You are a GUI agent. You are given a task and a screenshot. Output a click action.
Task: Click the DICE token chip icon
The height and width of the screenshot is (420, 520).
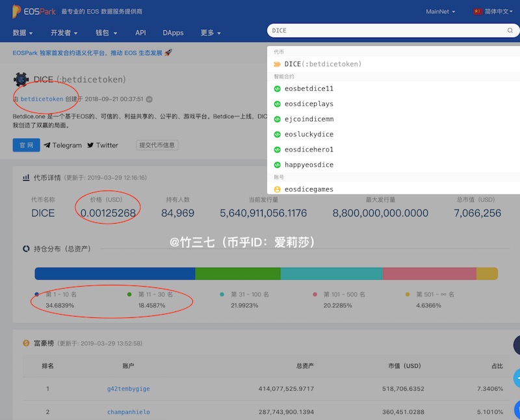pyautogui.click(x=21, y=79)
